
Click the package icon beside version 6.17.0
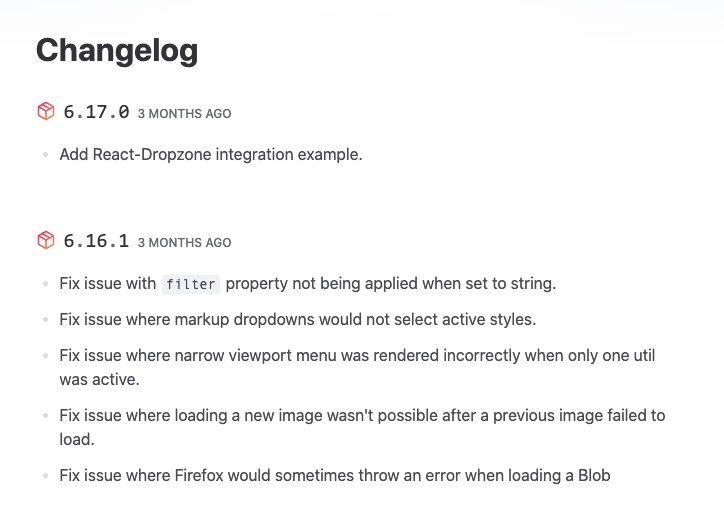tap(46, 112)
